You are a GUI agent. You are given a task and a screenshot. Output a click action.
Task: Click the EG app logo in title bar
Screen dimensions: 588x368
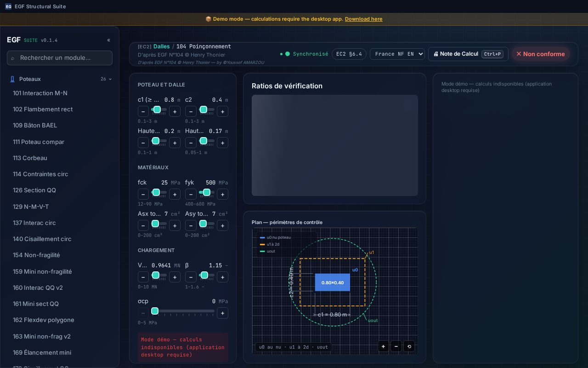pyautogui.click(x=8, y=6)
